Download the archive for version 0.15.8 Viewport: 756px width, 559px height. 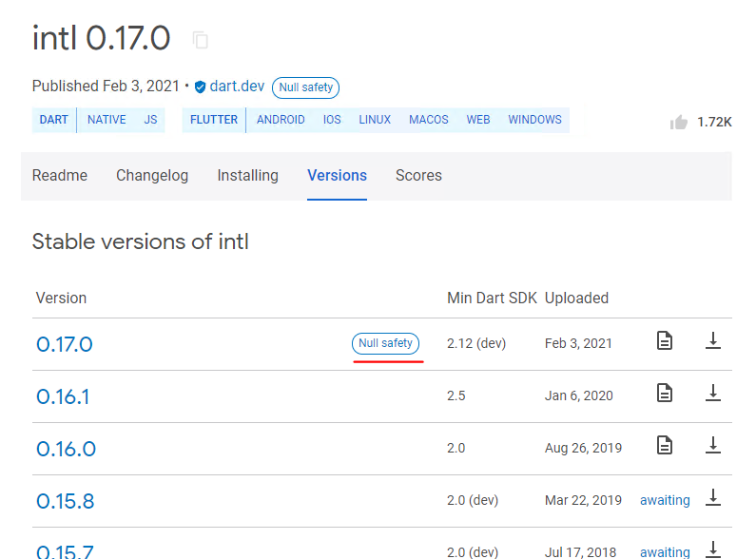click(x=712, y=497)
